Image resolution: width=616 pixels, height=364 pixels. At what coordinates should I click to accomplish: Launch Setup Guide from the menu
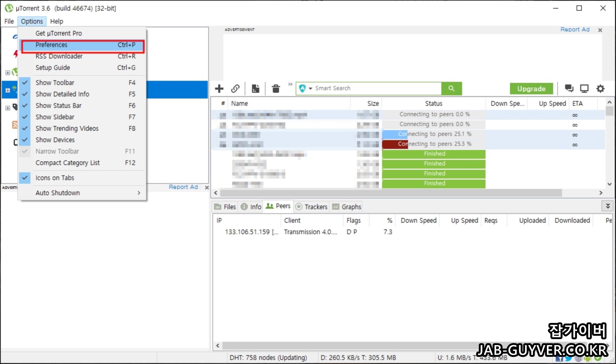82,68
